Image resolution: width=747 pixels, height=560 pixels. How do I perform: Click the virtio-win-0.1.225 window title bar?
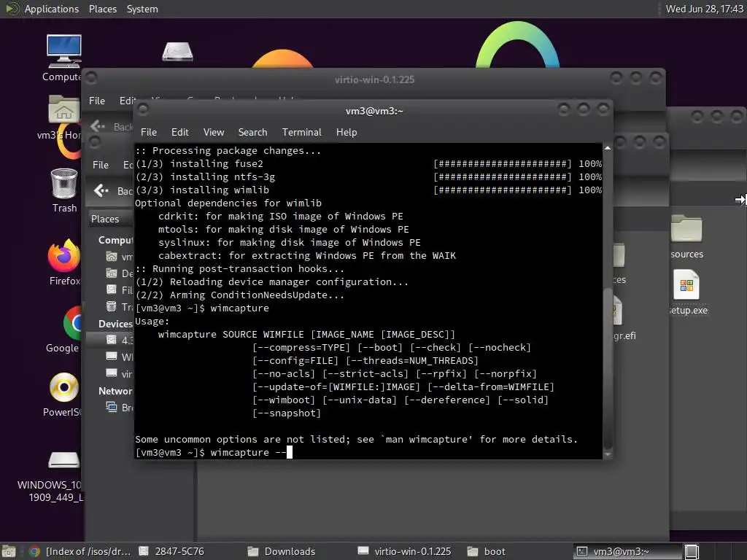[x=374, y=79]
